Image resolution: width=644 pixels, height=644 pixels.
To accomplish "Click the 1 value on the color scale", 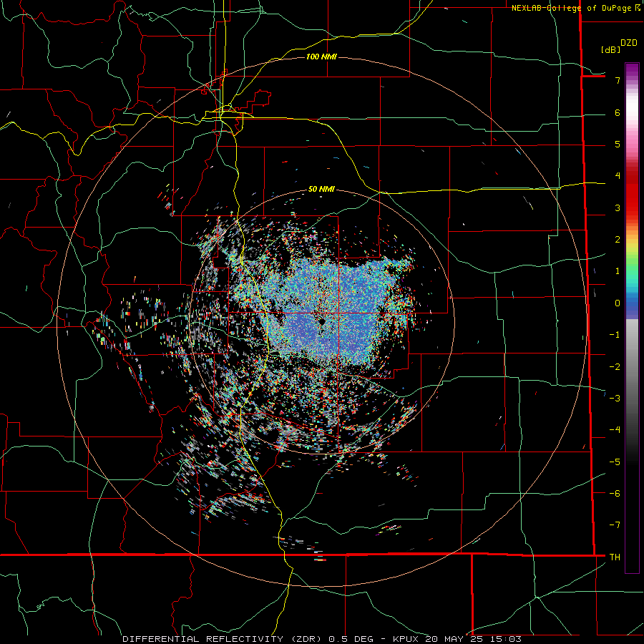I will click(618, 271).
